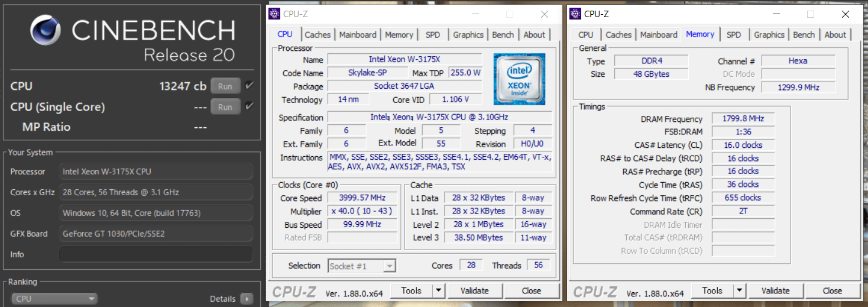
Task: Click the DRAM Frequency value 1799.8 MHz
Action: coord(743,119)
